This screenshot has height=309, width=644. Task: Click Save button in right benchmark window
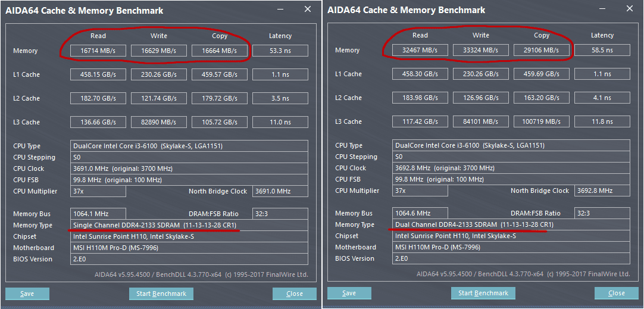(349, 293)
